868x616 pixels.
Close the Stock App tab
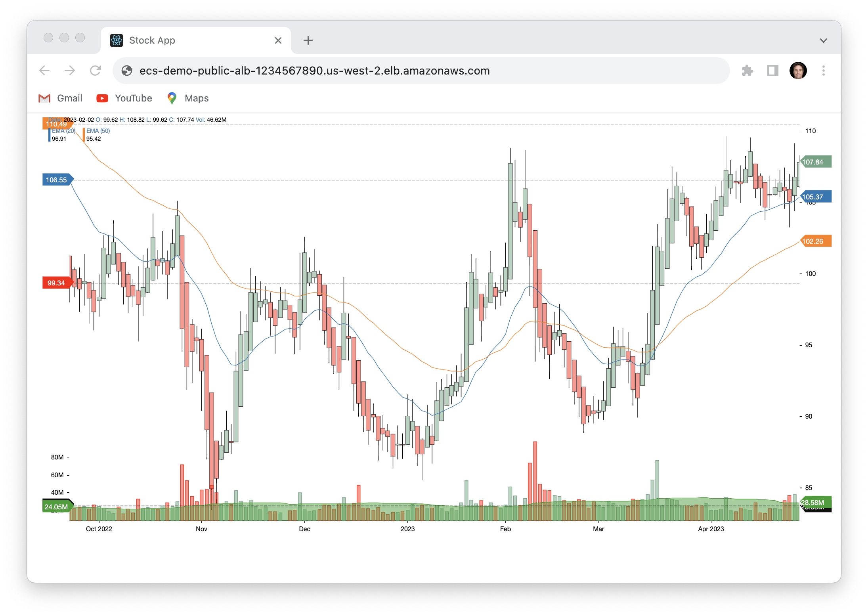point(278,40)
